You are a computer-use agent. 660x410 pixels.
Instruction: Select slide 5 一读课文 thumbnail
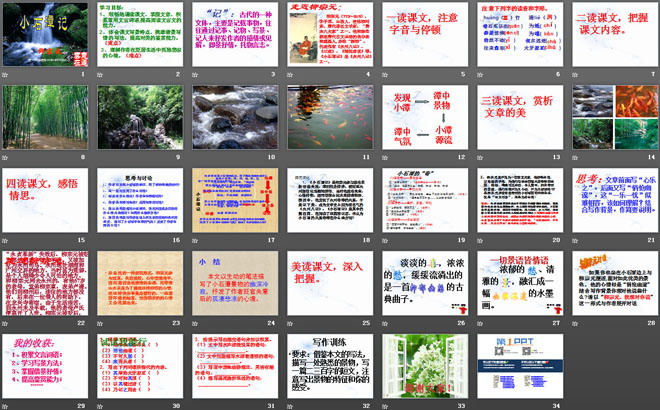tap(425, 35)
